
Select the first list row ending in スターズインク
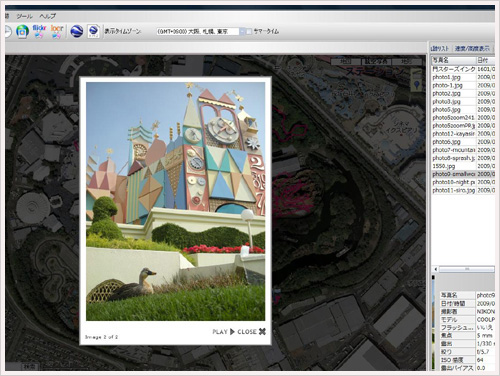pos(463,69)
